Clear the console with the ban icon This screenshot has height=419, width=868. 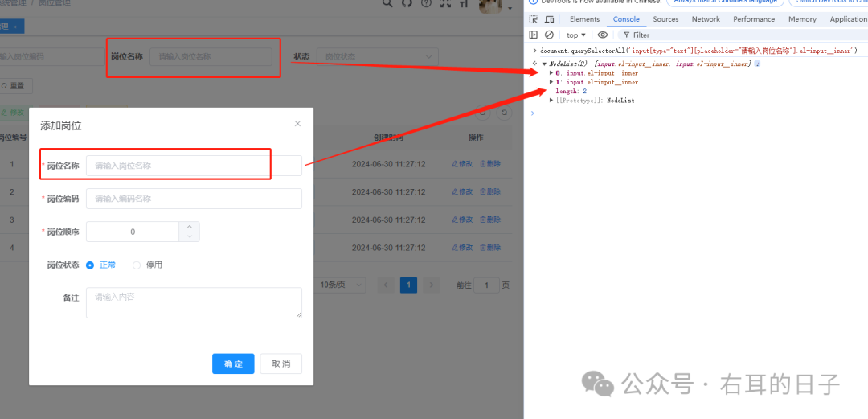[549, 35]
